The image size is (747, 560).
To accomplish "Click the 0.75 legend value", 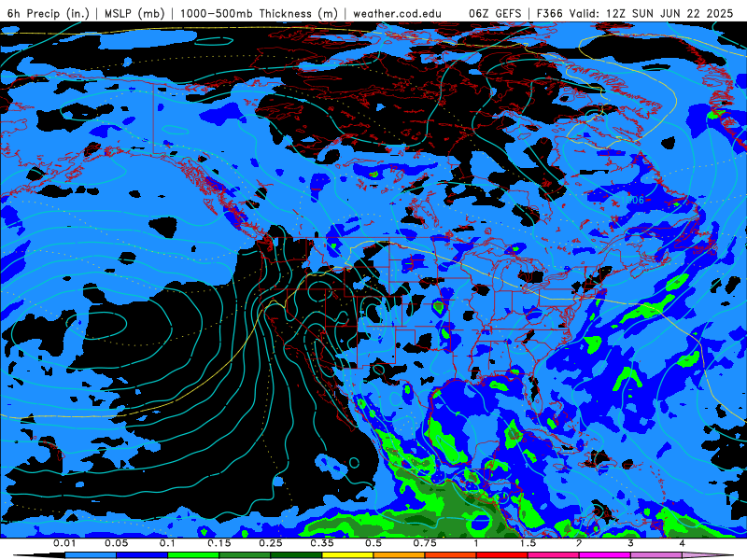I will click(425, 543).
